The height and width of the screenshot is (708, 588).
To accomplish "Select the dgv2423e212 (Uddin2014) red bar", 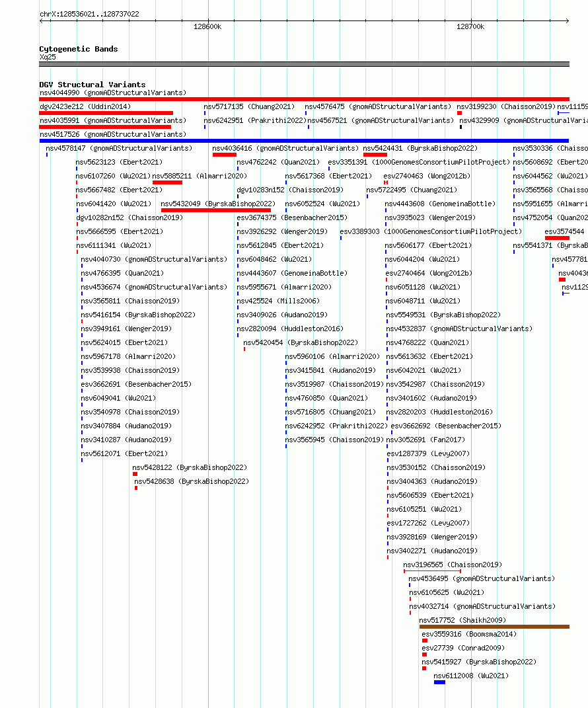I will tap(106, 113).
